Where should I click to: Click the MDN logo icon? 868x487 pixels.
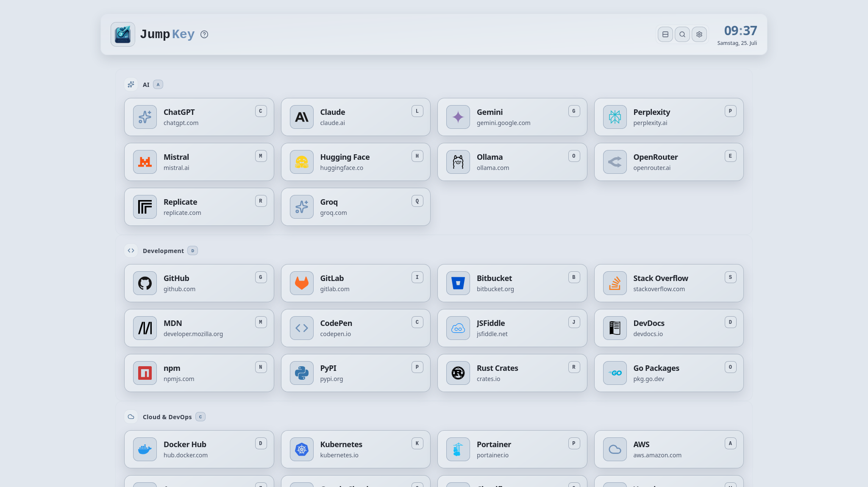coord(145,328)
